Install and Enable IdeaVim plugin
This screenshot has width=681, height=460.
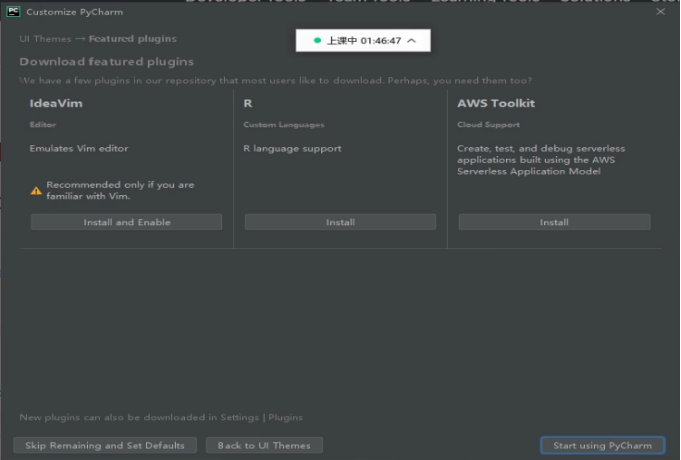coord(126,222)
